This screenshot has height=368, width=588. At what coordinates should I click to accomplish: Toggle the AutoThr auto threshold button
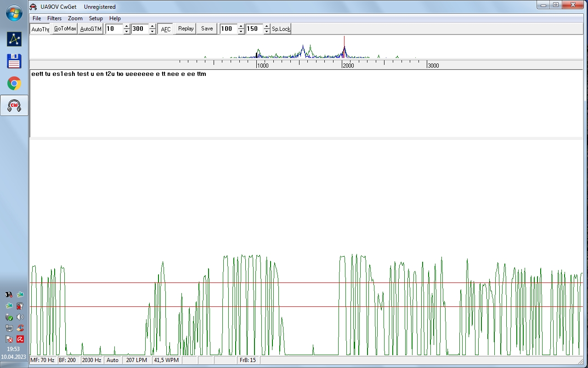click(40, 29)
